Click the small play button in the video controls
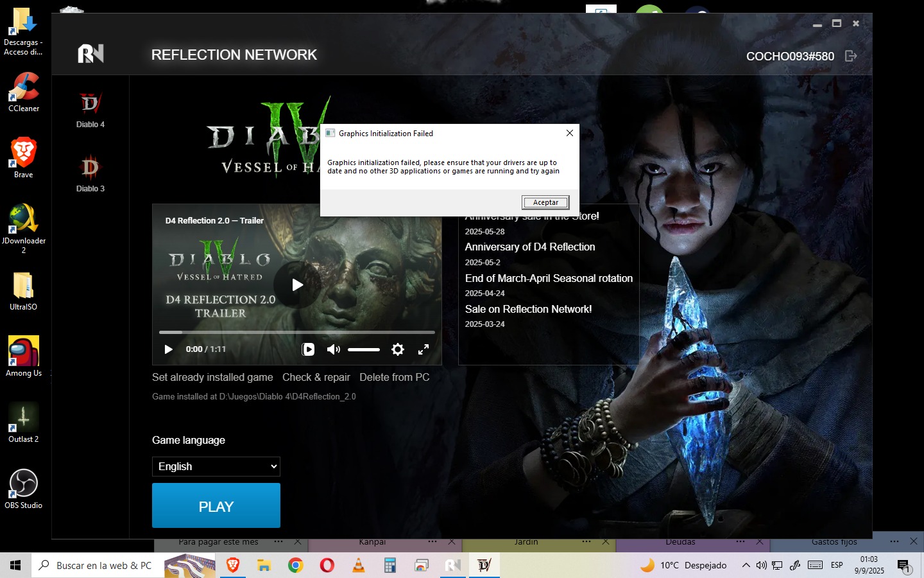 pyautogui.click(x=168, y=349)
